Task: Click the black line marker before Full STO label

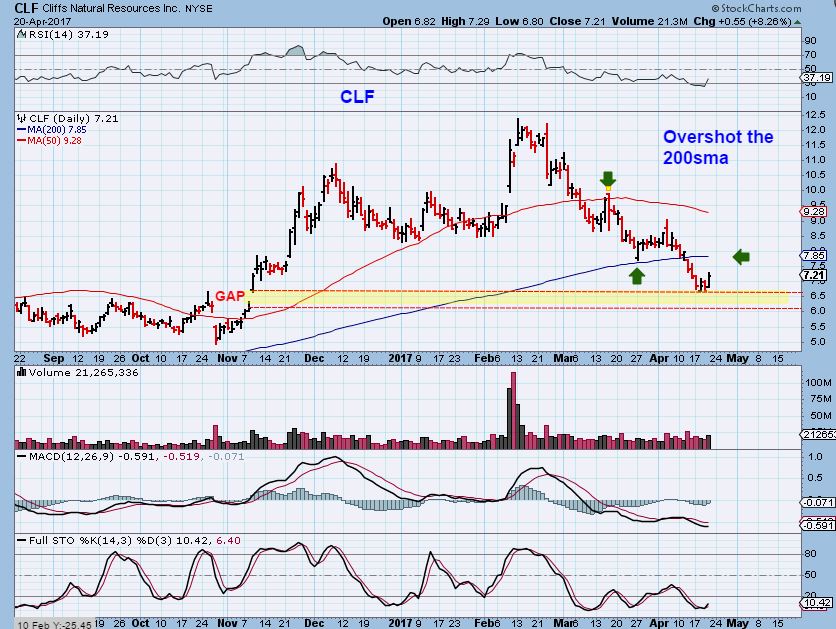Action: tap(22, 541)
